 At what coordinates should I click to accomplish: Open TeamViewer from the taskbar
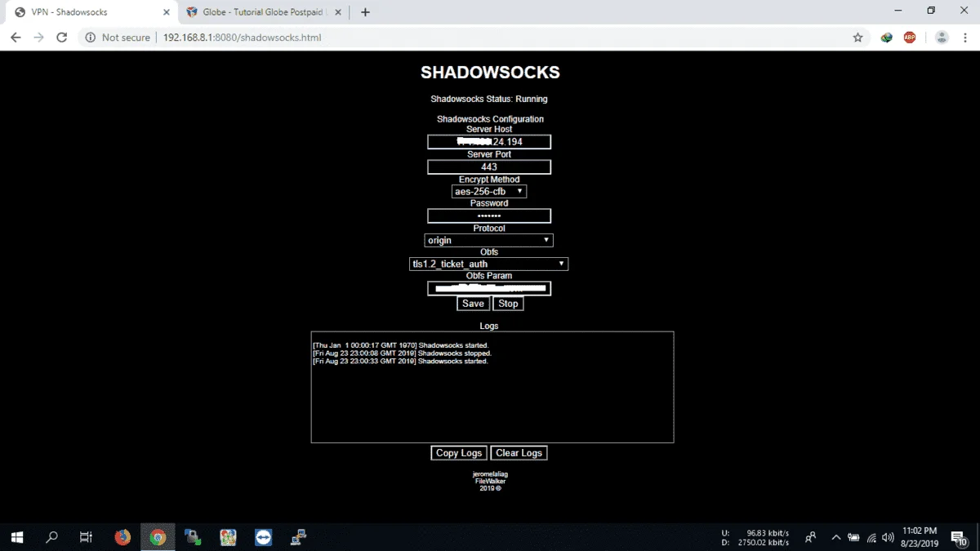[263, 537]
